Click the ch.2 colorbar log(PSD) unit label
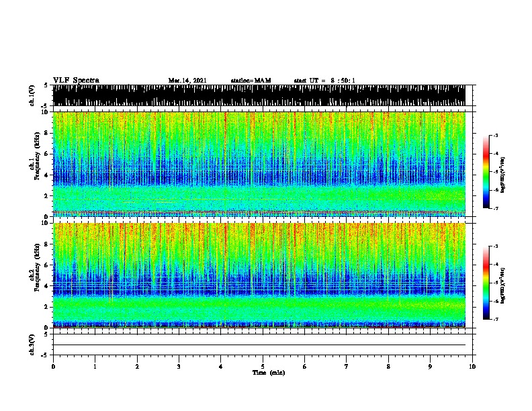532x411 pixels. 502,286
